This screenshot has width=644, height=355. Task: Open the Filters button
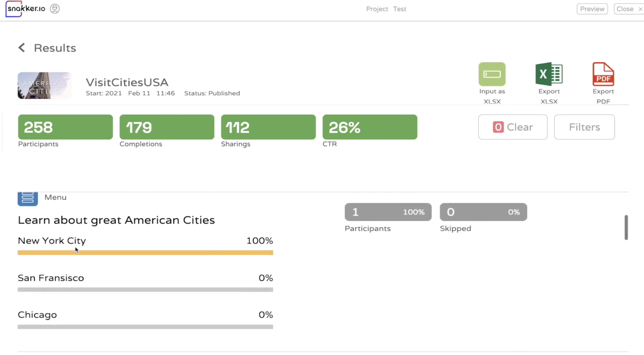click(x=584, y=127)
